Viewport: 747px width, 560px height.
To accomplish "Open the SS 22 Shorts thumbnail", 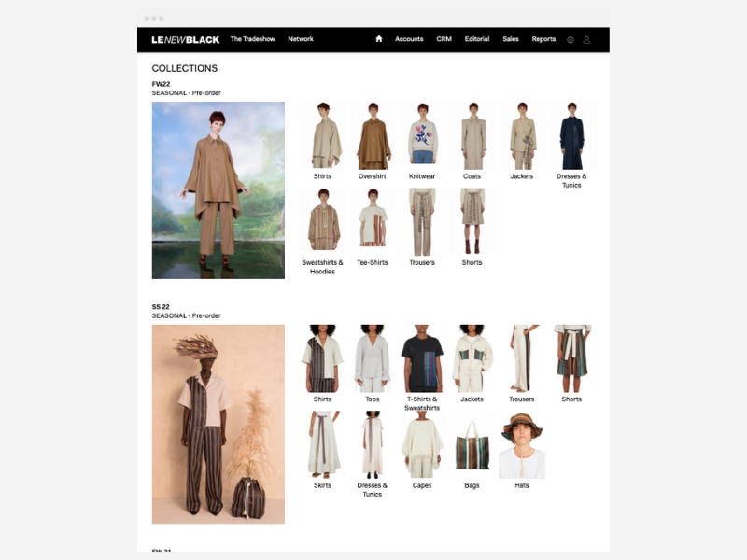I will coord(571,358).
